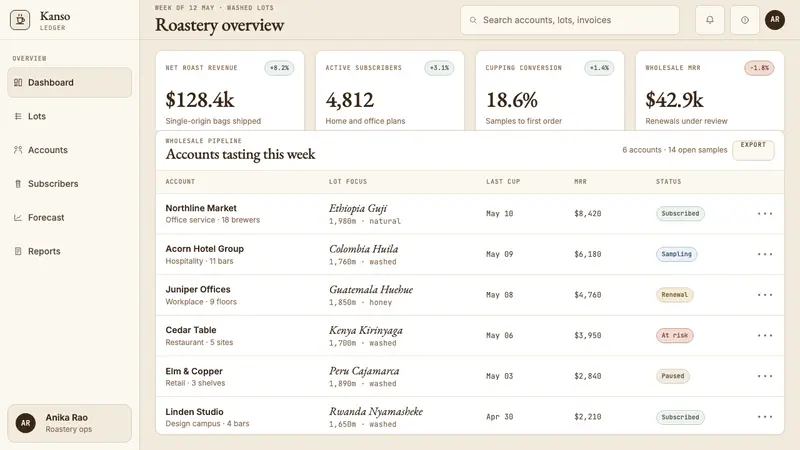Open Anika Rao profile card
The image size is (800, 450).
pos(69,423)
